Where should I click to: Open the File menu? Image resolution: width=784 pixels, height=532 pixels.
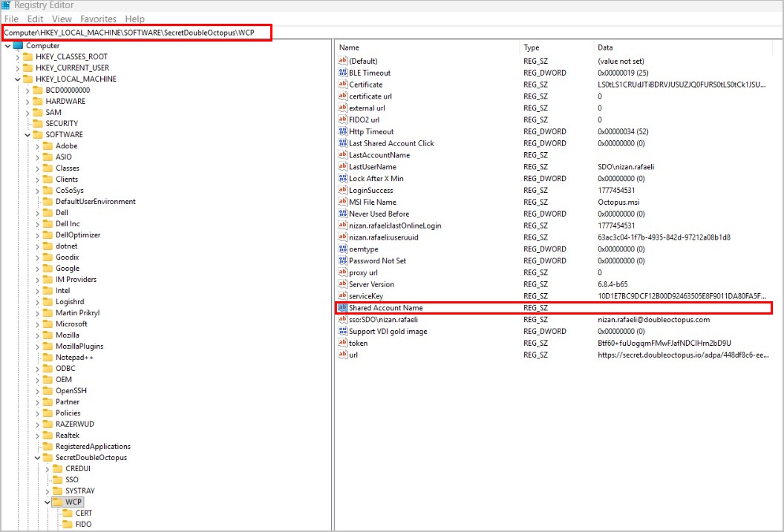pos(11,19)
